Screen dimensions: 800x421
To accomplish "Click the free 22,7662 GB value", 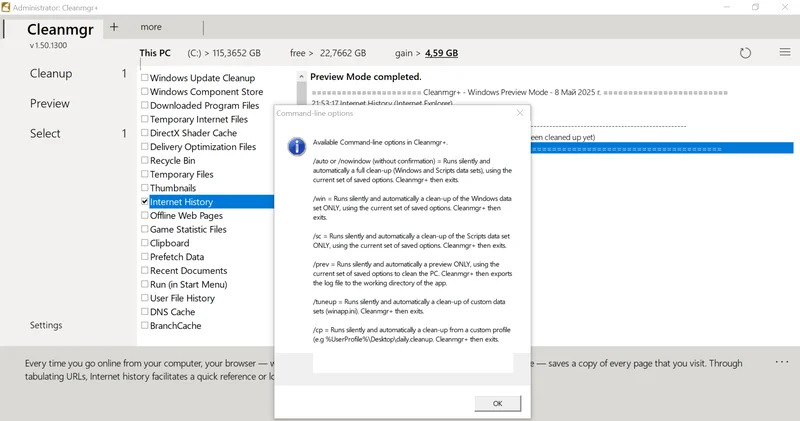I will click(x=343, y=53).
